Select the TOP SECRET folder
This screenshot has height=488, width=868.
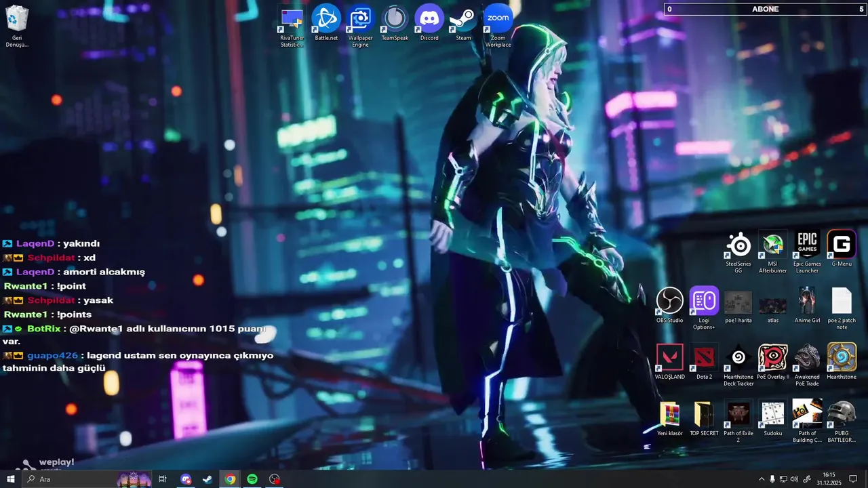[x=704, y=418]
